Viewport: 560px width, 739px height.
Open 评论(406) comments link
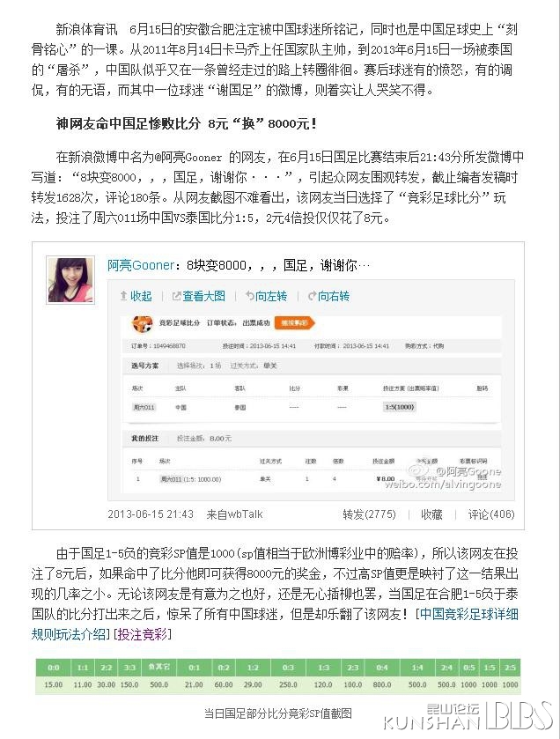tap(491, 514)
